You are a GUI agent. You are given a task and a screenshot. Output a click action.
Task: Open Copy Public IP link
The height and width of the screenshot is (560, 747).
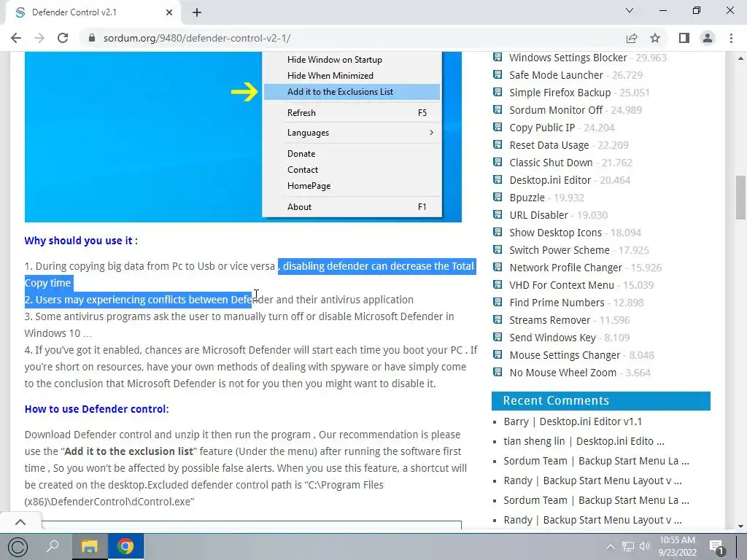coord(542,128)
